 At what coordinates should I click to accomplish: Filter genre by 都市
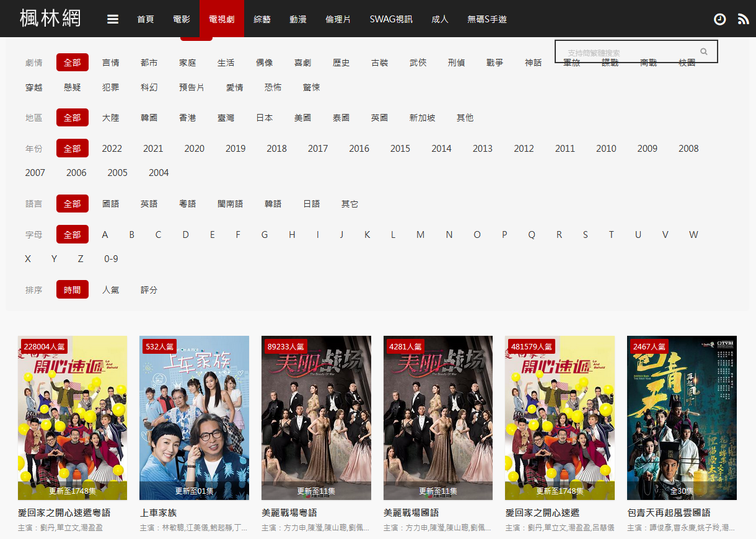point(149,63)
